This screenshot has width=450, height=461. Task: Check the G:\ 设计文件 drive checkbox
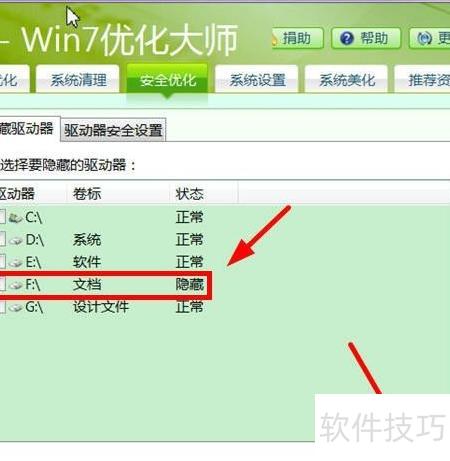tap(2, 307)
